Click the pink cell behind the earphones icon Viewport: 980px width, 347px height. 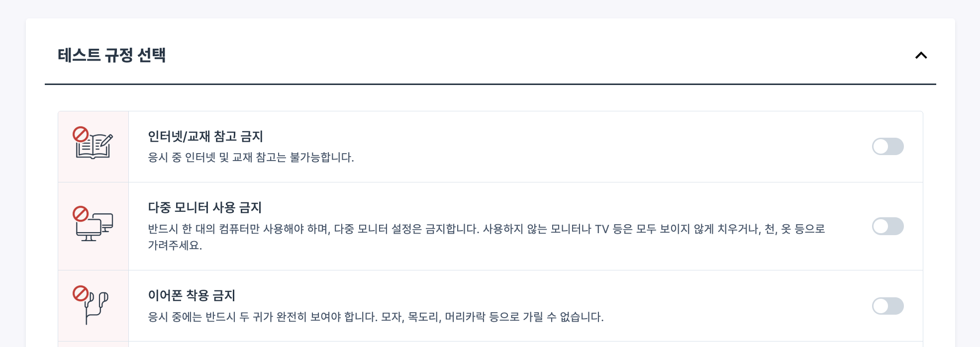(94, 306)
